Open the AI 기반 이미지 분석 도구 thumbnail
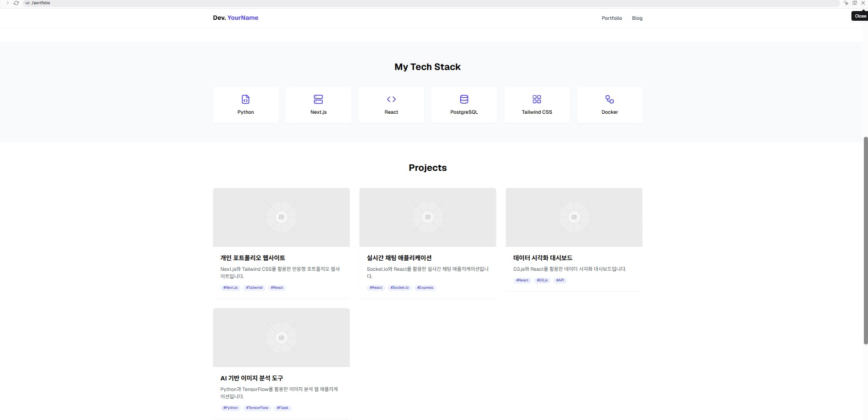 (281, 338)
